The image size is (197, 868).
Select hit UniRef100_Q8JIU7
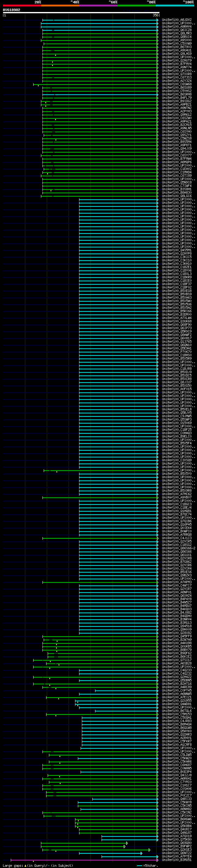point(177,382)
